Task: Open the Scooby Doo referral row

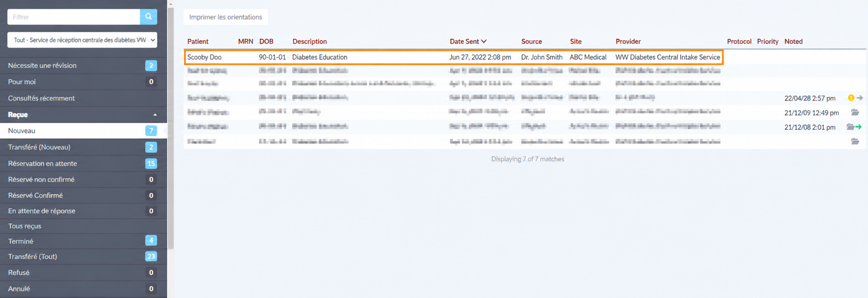Action: [x=453, y=57]
